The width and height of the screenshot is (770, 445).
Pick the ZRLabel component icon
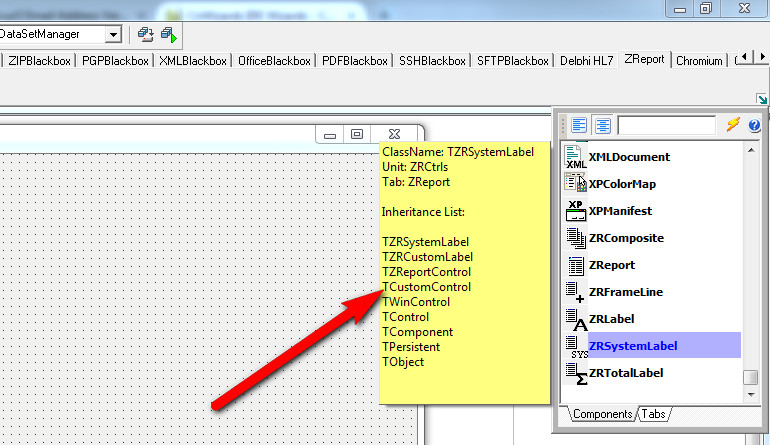tap(575, 319)
